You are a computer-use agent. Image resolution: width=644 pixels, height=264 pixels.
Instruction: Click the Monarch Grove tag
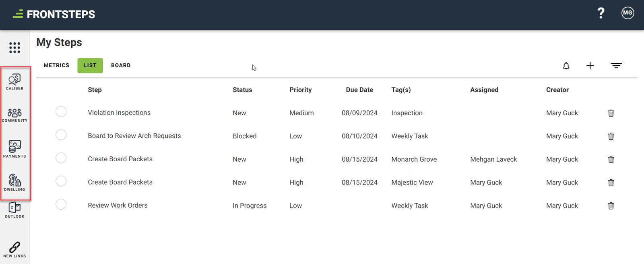[414, 160]
